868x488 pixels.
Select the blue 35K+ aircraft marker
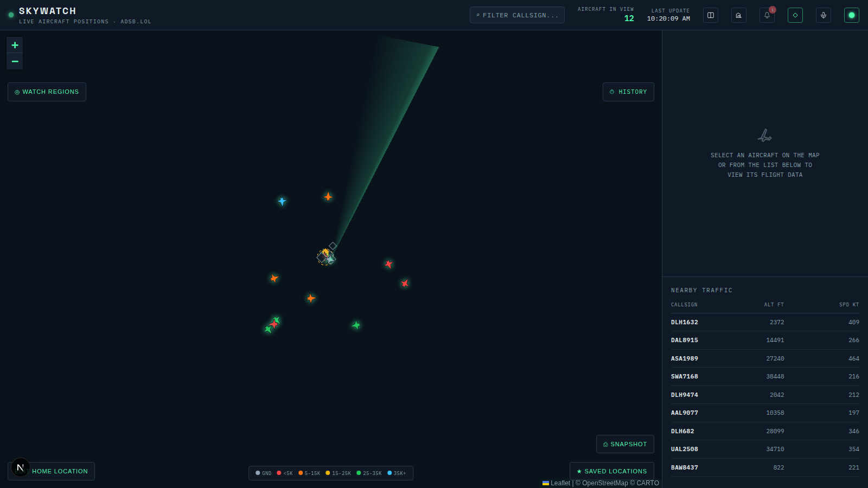point(282,201)
